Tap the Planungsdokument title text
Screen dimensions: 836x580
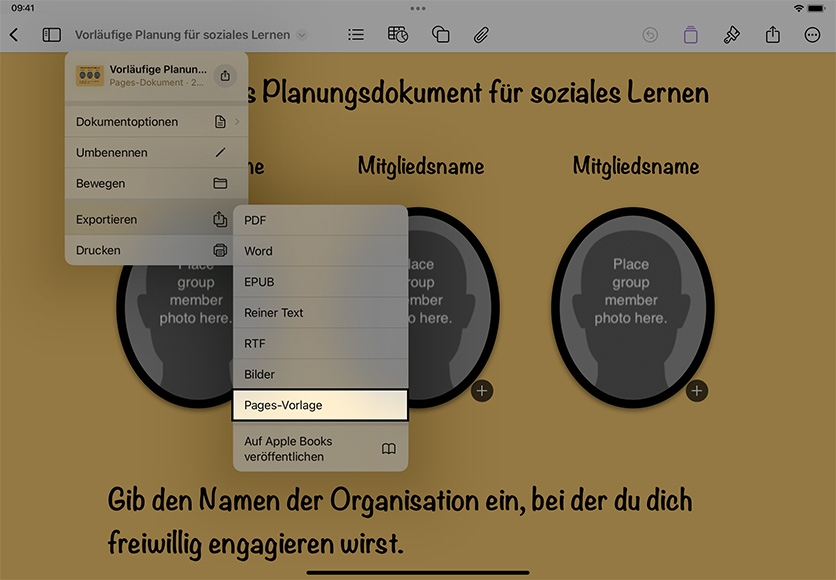click(479, 93)
